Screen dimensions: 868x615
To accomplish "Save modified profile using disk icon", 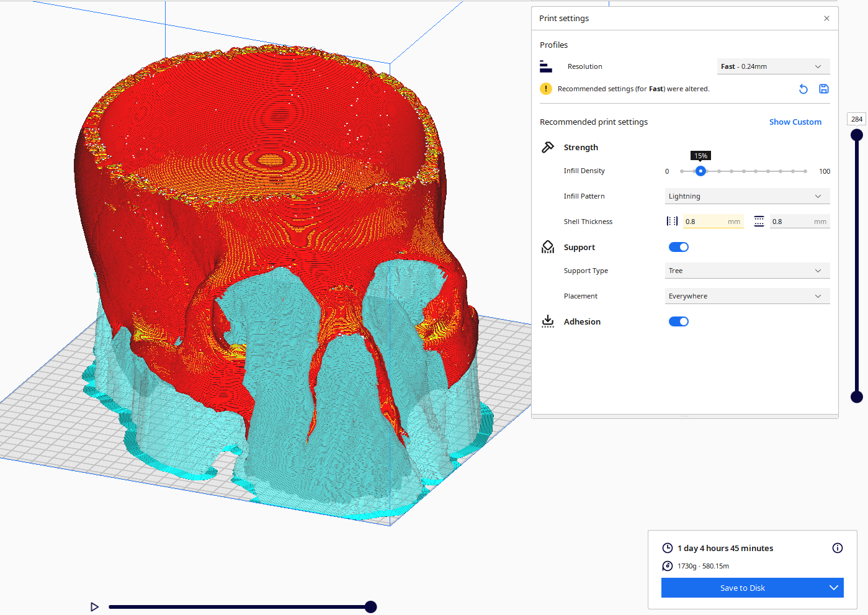I will (x=823, y=89).
